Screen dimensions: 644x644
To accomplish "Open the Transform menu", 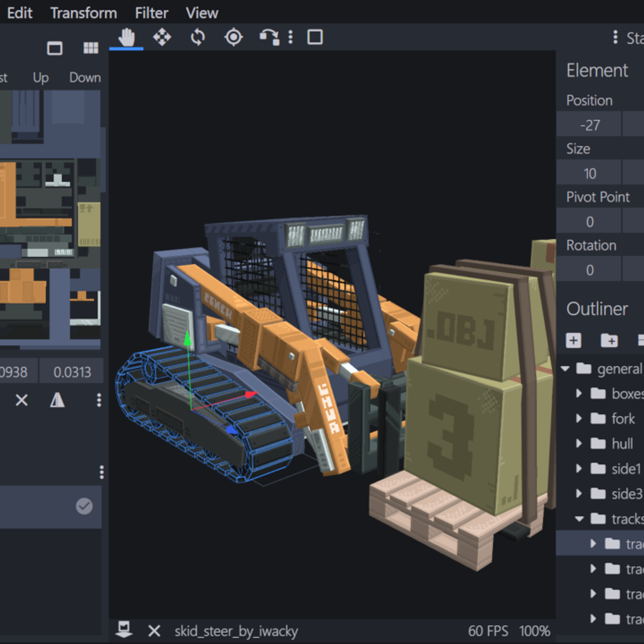I will click(83, 12).
